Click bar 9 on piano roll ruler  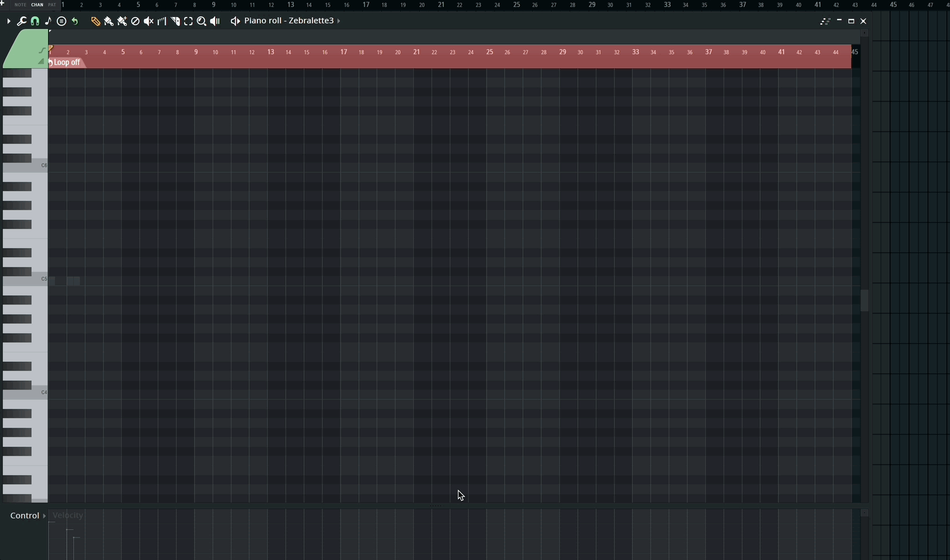point(196,52)
